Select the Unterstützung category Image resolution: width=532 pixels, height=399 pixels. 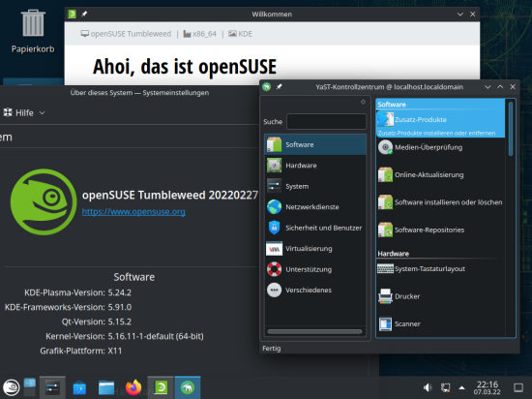click(x=315, y=269)
